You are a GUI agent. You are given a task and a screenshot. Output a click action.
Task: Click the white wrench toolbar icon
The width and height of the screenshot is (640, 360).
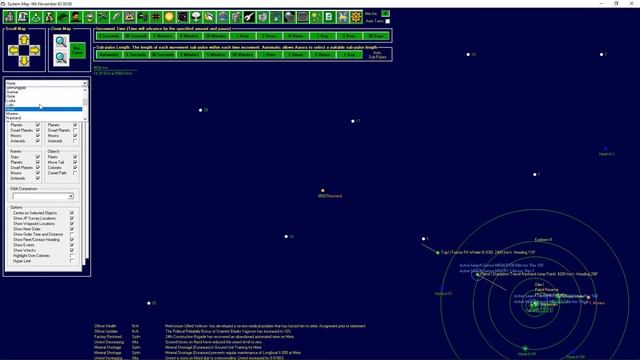[249, 17]
